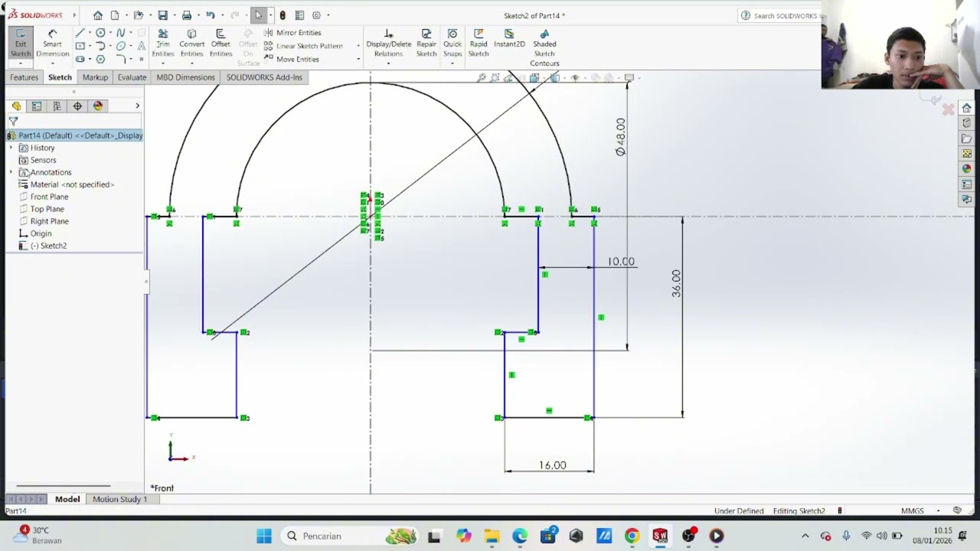Toggle Rapid Sketch mode
980x551 pixels.
[479, 44]
